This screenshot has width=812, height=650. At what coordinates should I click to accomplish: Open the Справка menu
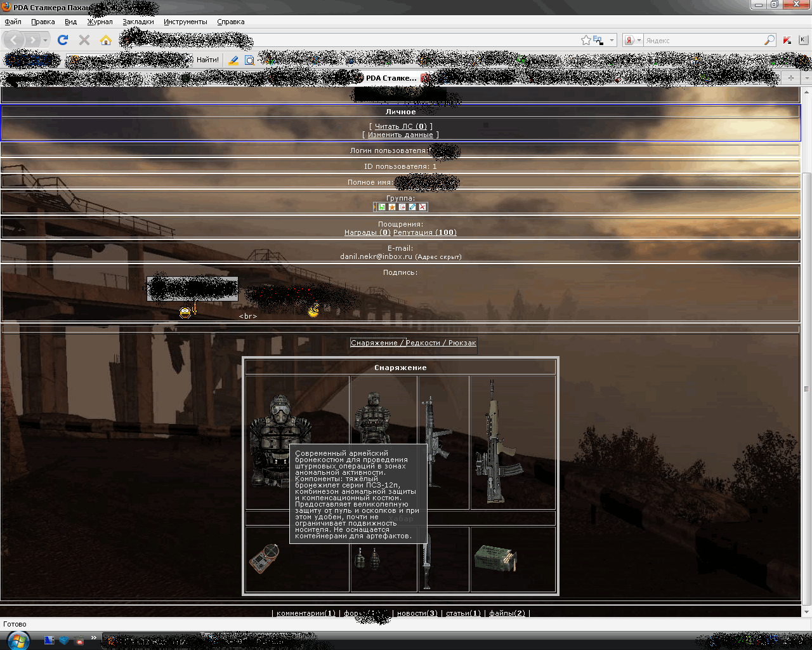point(231,22)
